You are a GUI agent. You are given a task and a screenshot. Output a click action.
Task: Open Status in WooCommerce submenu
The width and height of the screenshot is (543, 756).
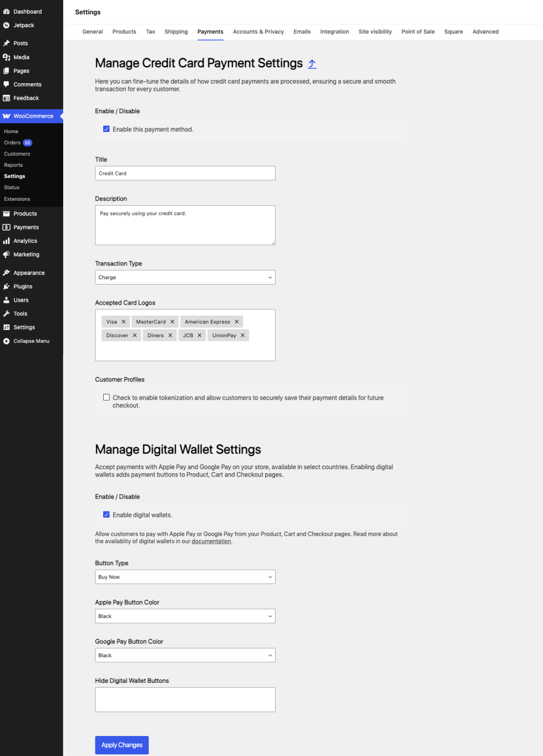click(x=12, y=187)
